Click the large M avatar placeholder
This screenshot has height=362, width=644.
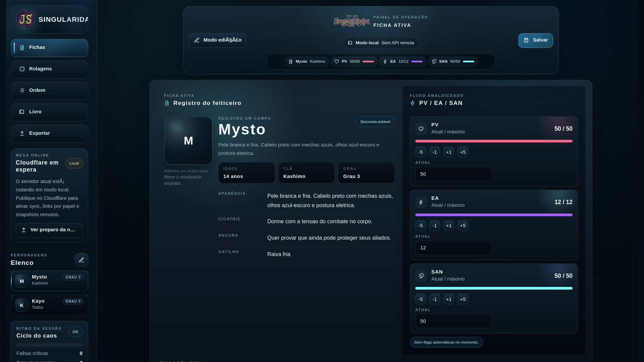[188, 141]
